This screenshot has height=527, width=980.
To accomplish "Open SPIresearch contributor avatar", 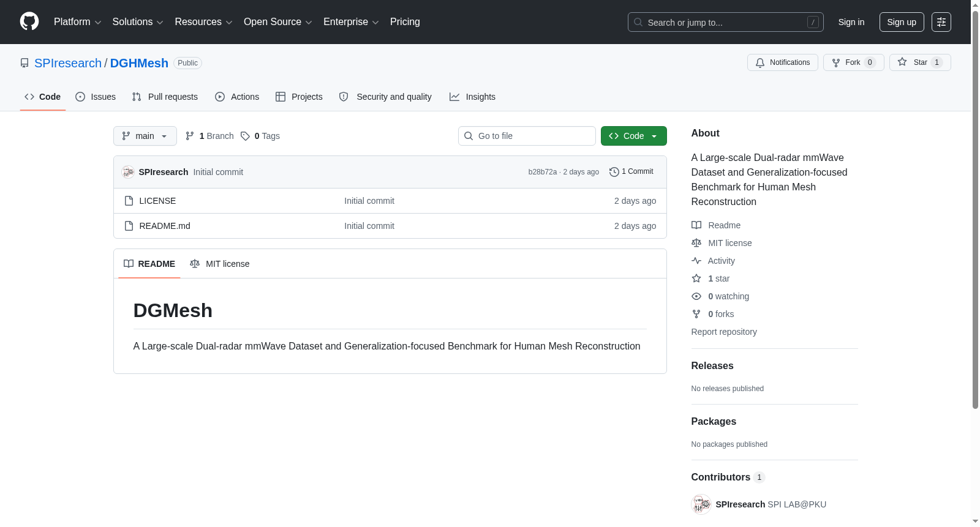I will pos(701,504).
